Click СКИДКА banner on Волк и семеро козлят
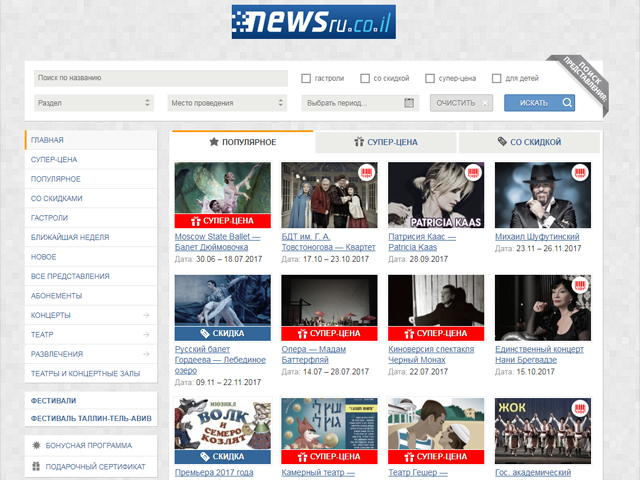This screenshot has width=640, height=480. pyautogui.click(x=222, y=457)
